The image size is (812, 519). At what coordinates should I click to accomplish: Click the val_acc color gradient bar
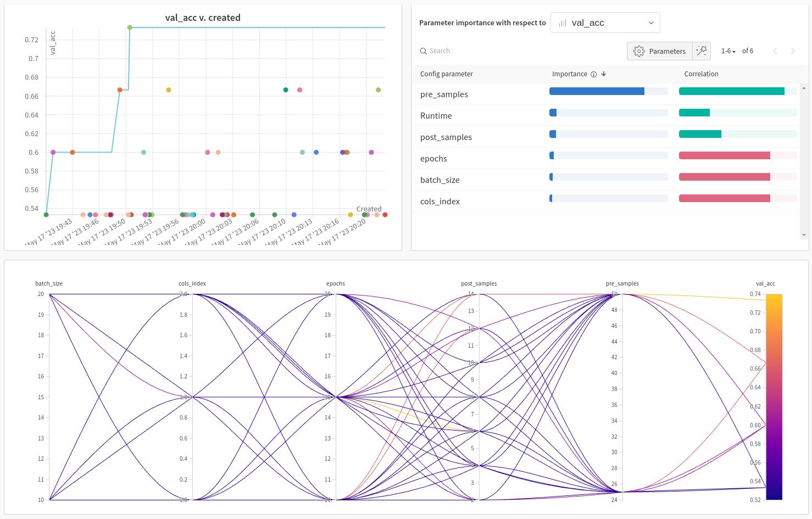[774, 397]
